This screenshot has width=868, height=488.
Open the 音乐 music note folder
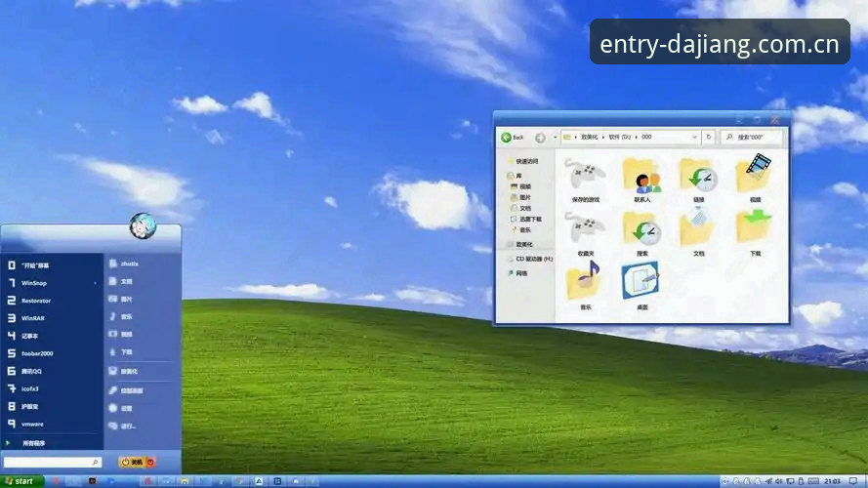point(585,286)
